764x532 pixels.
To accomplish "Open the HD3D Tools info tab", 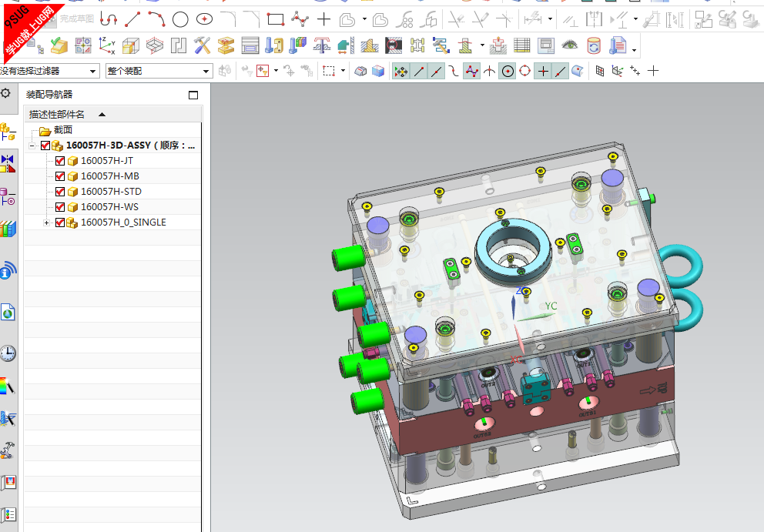I will pyautogui.click(x=8, y=270).
